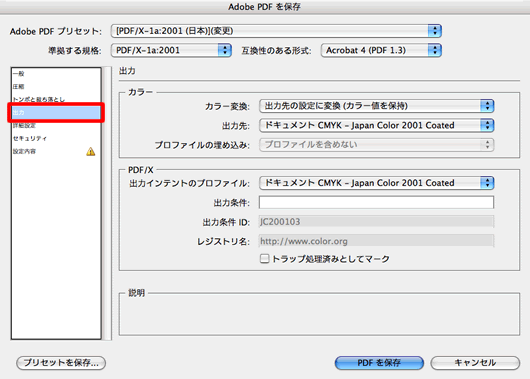The width and height of the screenshot is (530, 379).
Task: Select 圧縮 in the sidebar list
Action: [x=56, y=87]
